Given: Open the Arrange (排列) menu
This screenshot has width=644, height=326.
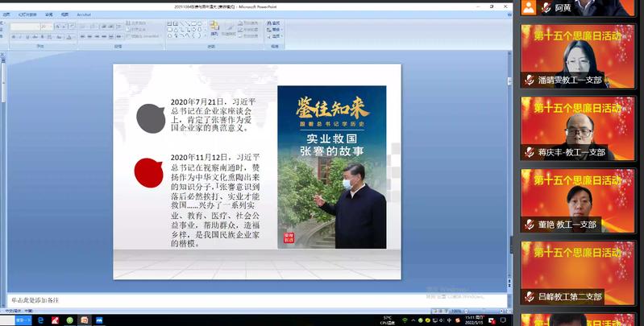Looking at the screenshot, I should point(214,29).
